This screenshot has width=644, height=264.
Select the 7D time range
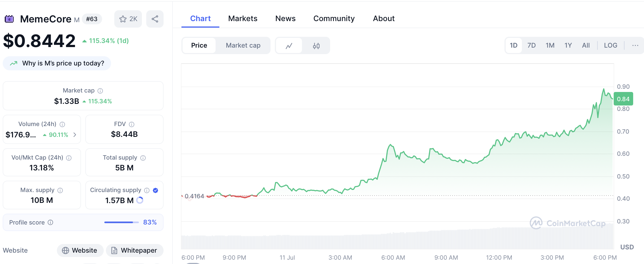coord(531,45)
